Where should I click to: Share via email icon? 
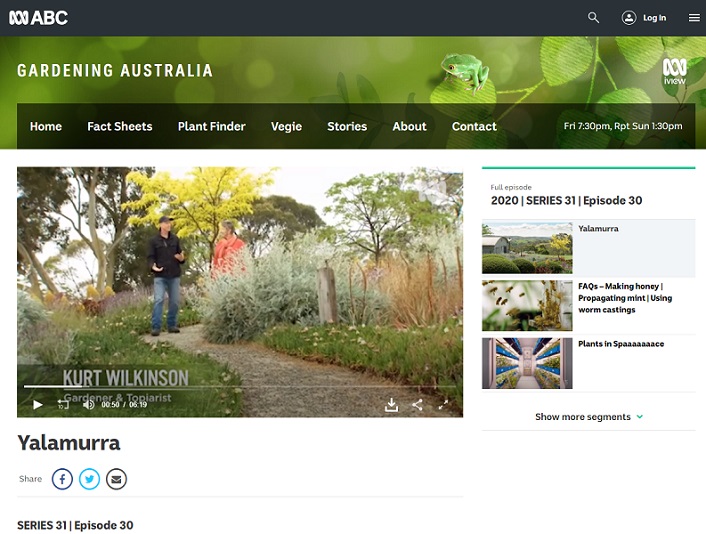coord(116,479)
